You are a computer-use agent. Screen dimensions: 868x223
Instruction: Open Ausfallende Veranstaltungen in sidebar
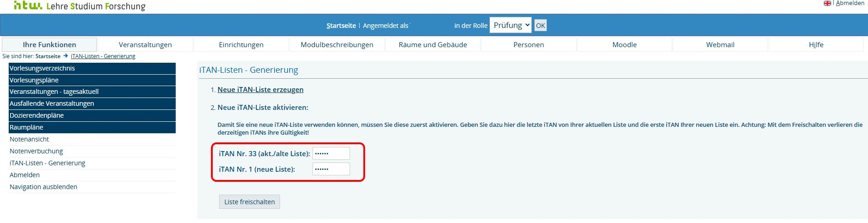click(52, 103)
